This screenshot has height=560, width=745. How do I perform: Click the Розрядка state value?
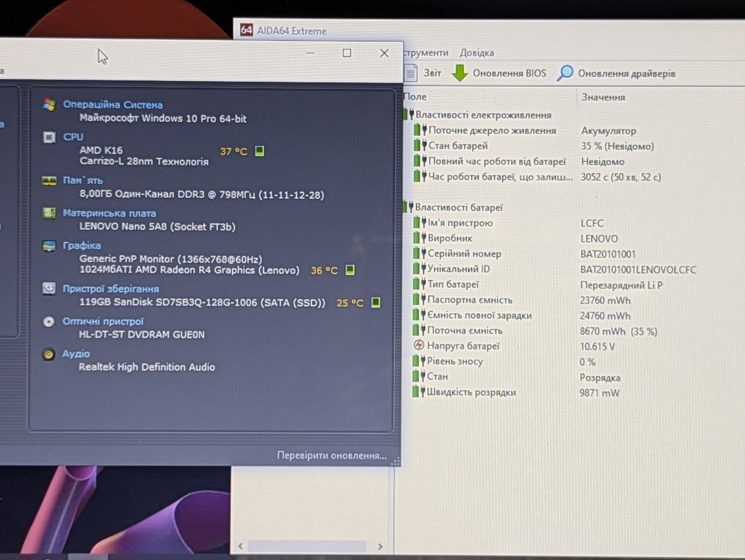tap(599, 377)
